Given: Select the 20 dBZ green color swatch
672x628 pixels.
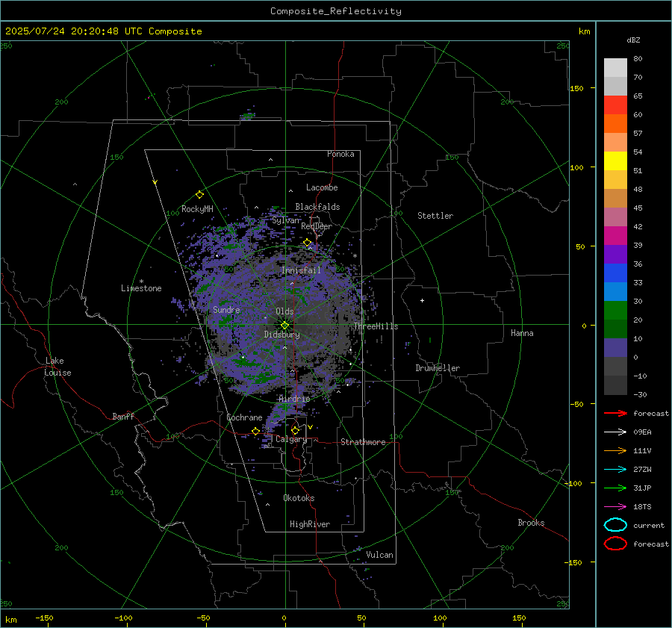Looking at the screenshot, I should click(x=615, y=310).
